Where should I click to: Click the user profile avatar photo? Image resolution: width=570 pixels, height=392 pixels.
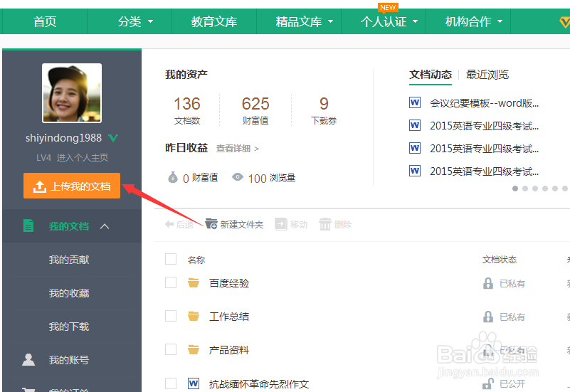(x=72, y=93)
